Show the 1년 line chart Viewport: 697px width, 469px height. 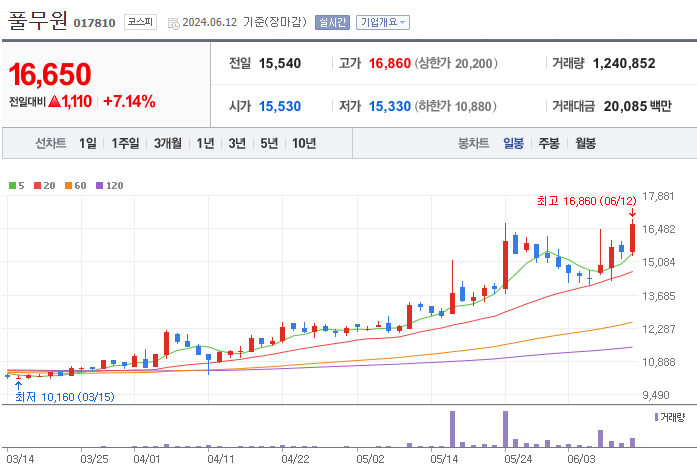point(205,143)
